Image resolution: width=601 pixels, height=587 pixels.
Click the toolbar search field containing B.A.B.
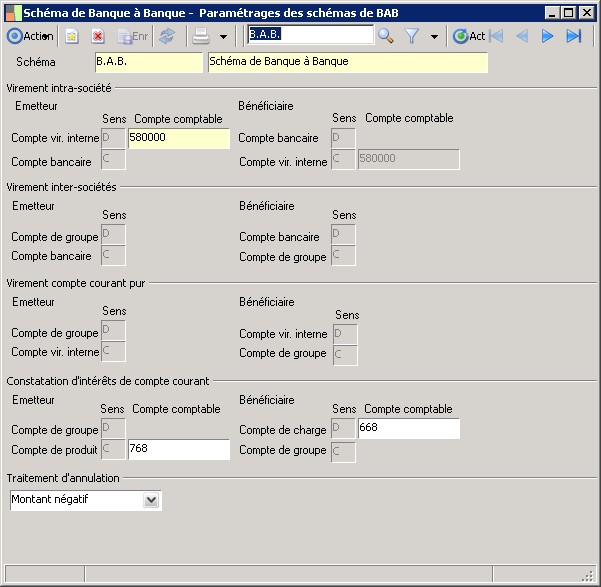point(310,35)
